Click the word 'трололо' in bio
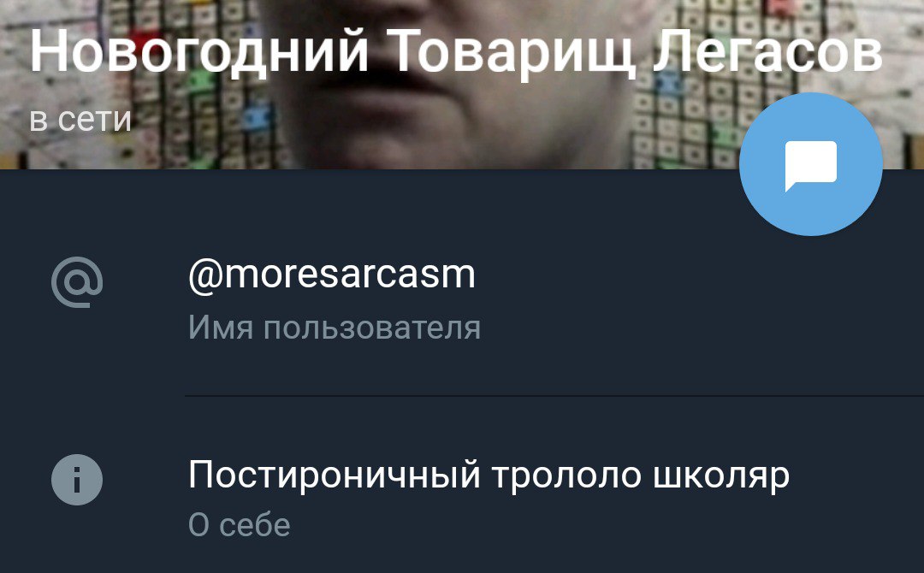Screen dimensions: 924x573 point(566,476)
